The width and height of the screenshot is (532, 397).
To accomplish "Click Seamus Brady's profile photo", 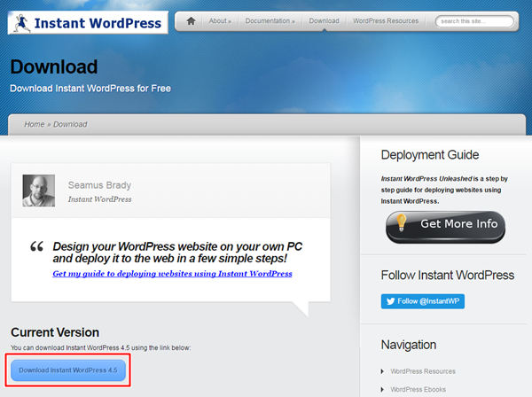I will pyautogui.click(x=39, y=191).
